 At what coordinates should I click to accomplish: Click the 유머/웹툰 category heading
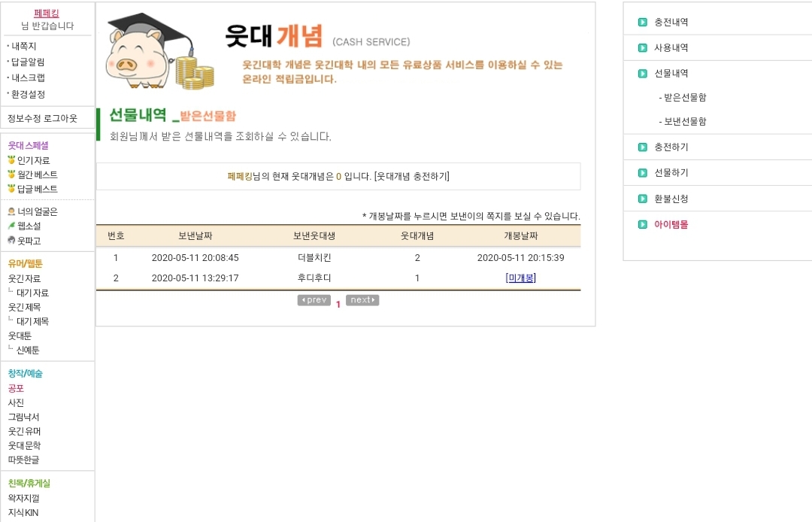coord(26,264)
